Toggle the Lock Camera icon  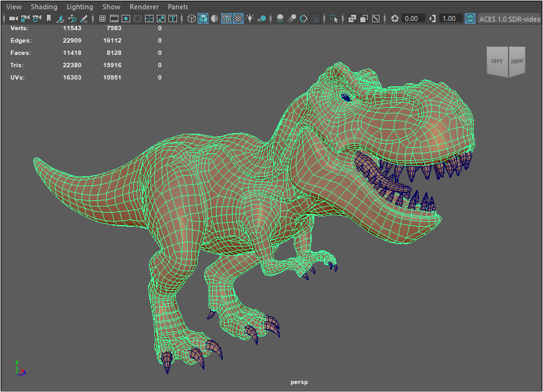(25, 18)
